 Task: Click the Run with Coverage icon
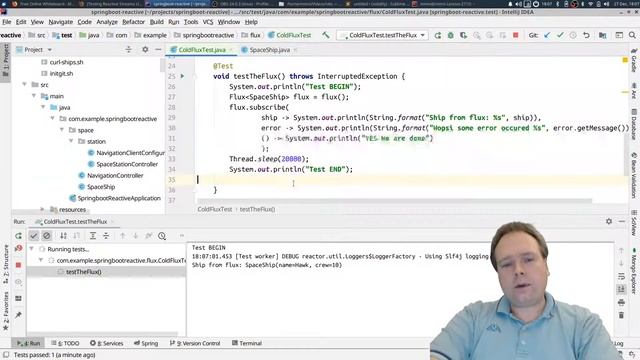[463, 36]
